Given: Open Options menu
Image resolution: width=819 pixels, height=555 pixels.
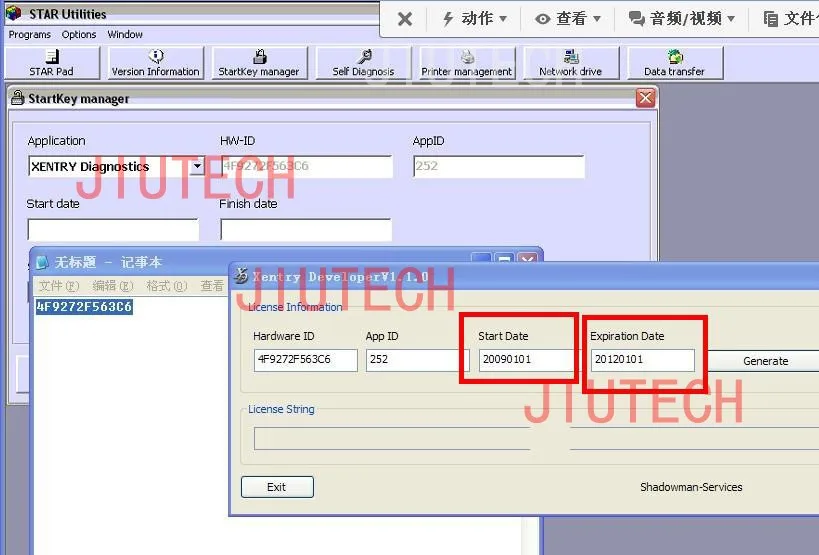Looking at the screenshot, I should pos(79,34).
